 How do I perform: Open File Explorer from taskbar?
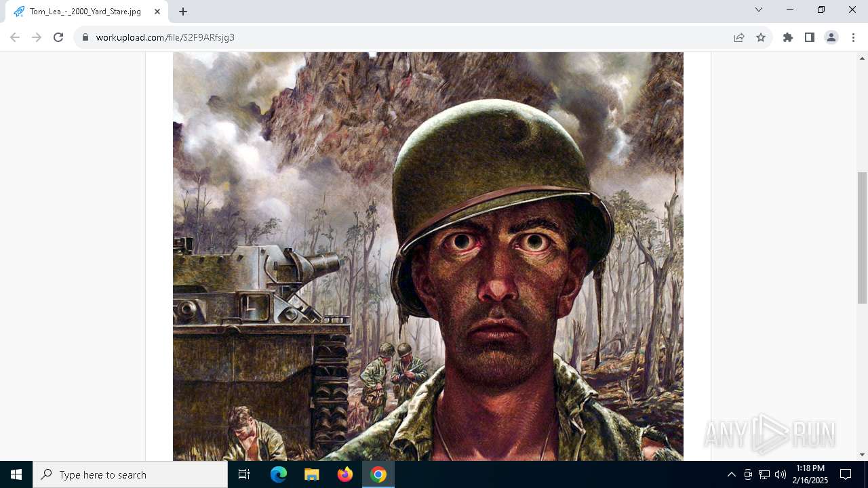pyautogui.click(x=311, y=474)
